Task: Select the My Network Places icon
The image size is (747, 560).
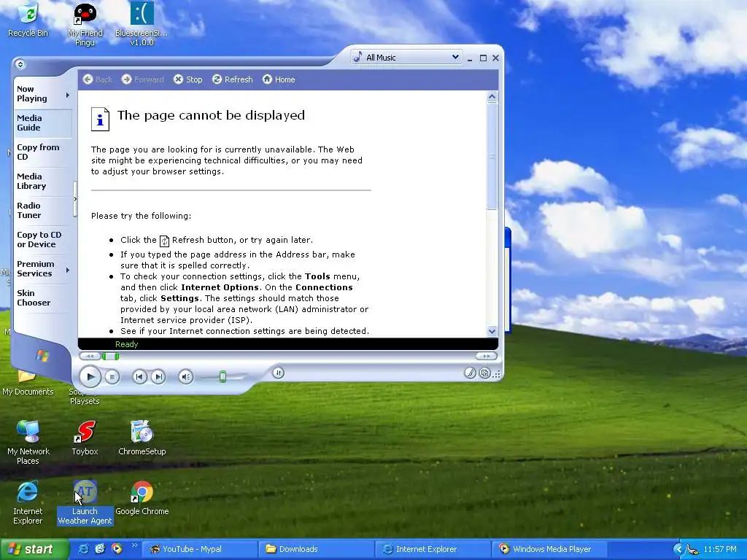Action: point(28,443)
